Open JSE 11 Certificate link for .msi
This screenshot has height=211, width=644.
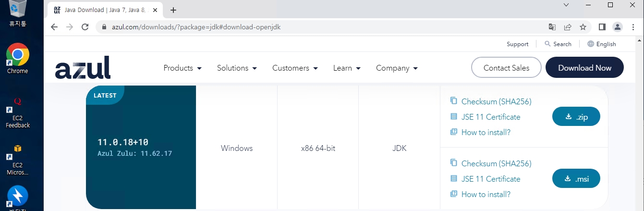point(490,179)
